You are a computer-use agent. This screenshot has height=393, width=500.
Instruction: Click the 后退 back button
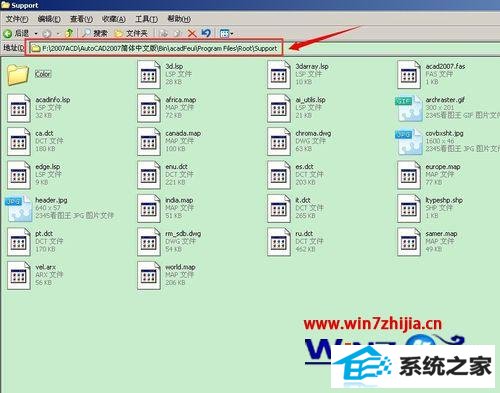[16, 33]
